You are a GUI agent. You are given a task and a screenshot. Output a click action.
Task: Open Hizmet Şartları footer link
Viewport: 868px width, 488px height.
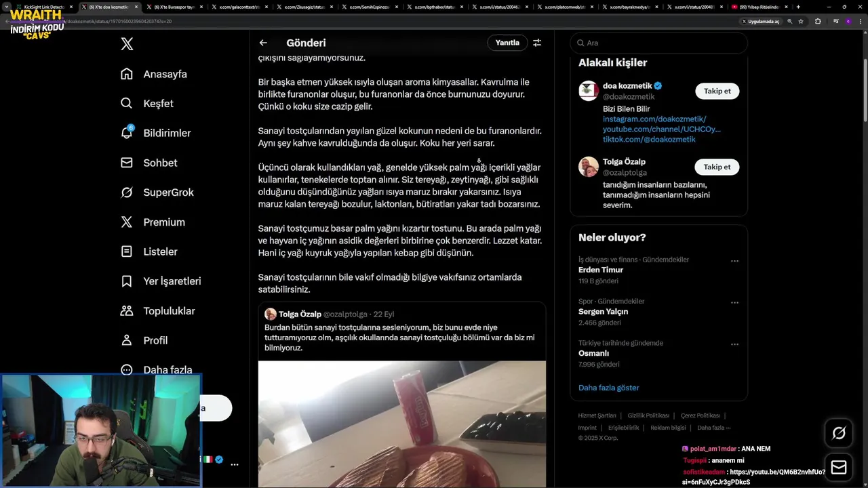pos(597,415)
